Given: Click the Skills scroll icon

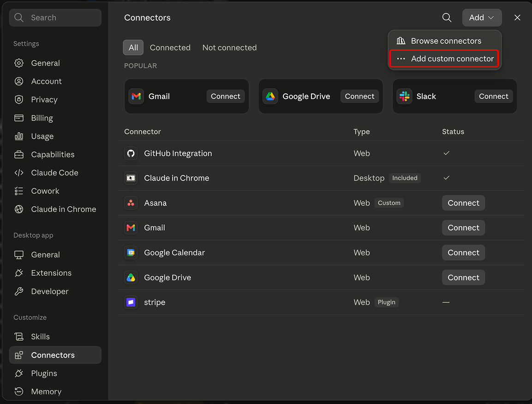Looking at the screenshot, I should [x=19, y=337].
